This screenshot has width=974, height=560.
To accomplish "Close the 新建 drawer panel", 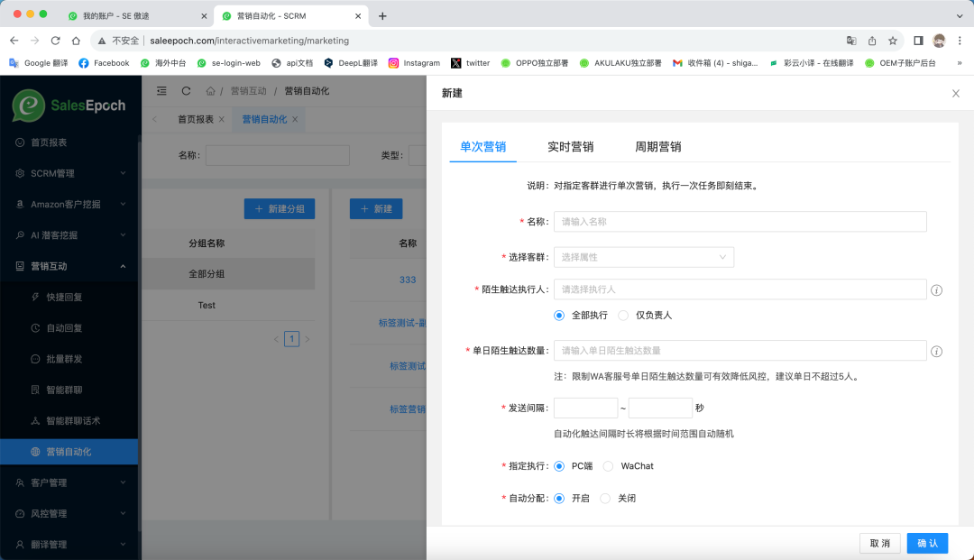I will (x=955, y=94).
